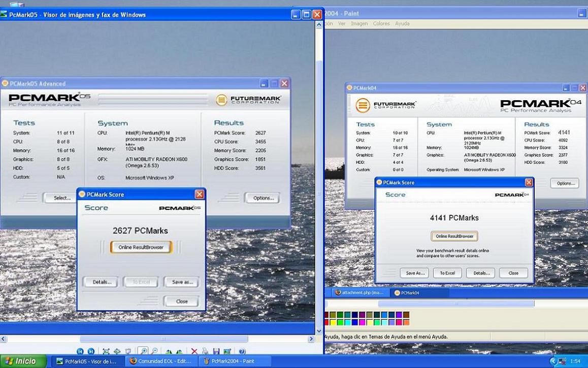Screen dimensions: 588x368
Task: Click right scroll arrow of viewer horizontal scrollbar
Action: coord(311,339)
